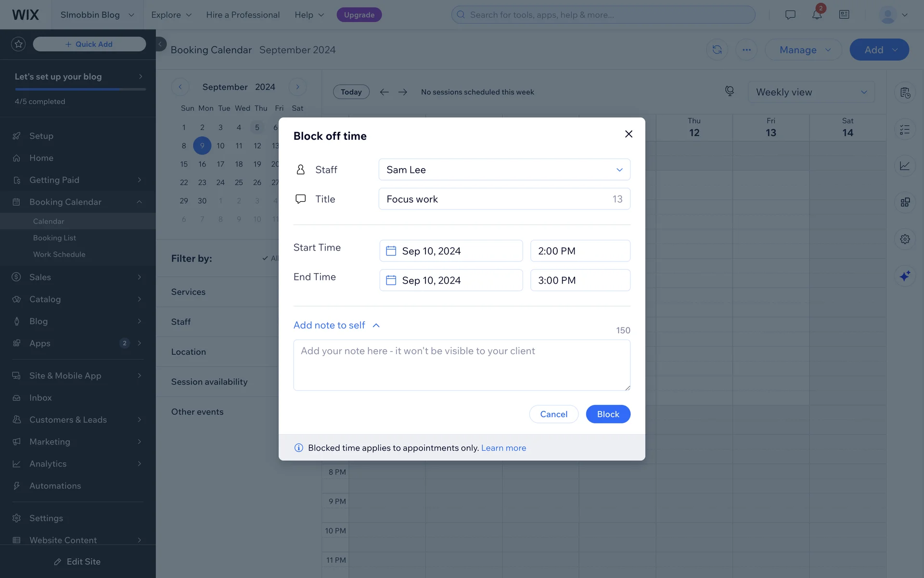Click the note to self text area
924x578 pixels.
[461, 365]
